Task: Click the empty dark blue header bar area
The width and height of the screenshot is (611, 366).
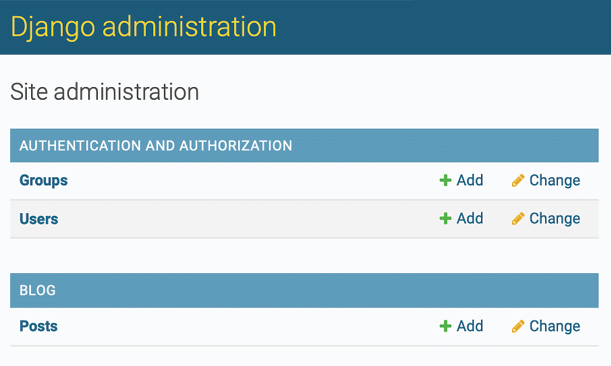Action: (444, 27)
